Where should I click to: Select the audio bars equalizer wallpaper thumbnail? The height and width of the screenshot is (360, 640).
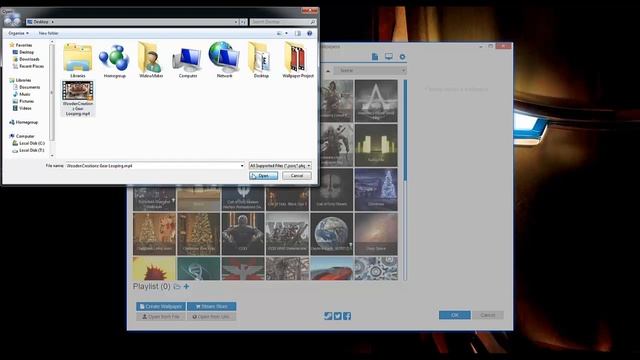[376, 145]
